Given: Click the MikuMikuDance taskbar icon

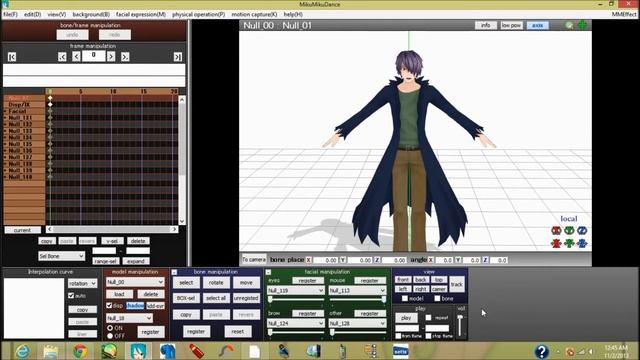Looking at the screenshot, I should [138, 351].
